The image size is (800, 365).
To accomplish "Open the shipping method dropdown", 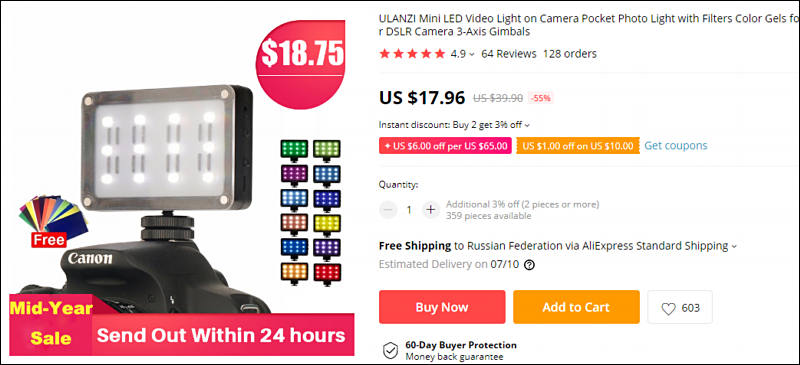I will [734, 246].
